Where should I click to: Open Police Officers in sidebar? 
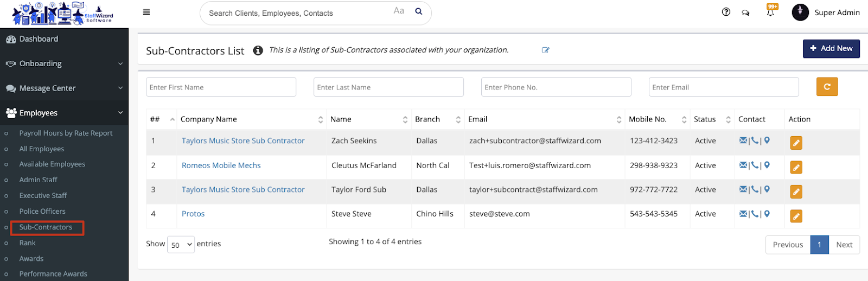pos(42,211)
